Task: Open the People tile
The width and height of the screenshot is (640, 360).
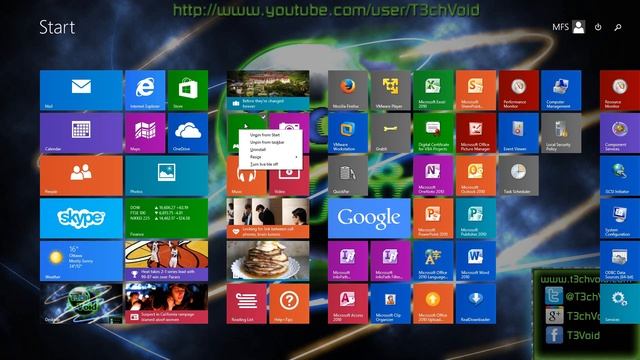Action: tap(81, 176)
